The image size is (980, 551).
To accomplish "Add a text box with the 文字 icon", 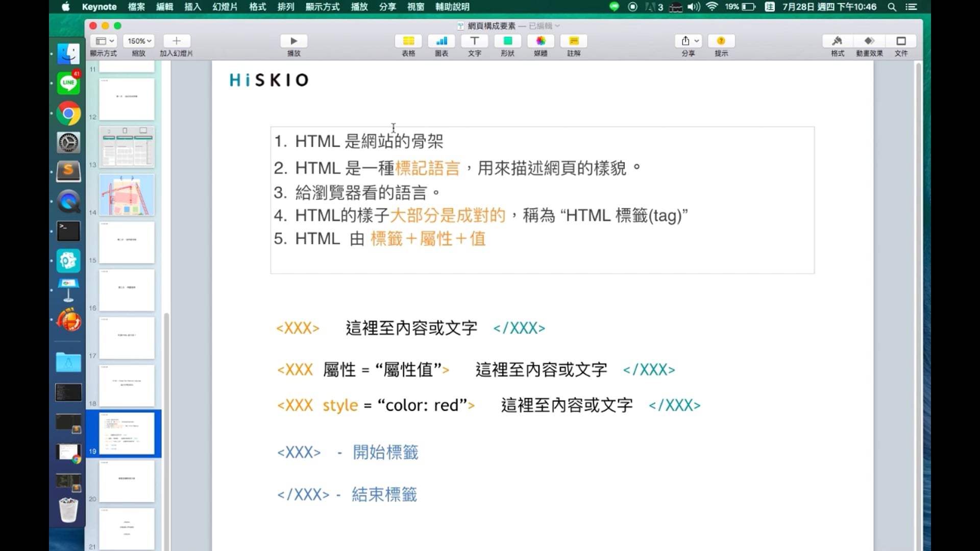I will tap(474, 41).
